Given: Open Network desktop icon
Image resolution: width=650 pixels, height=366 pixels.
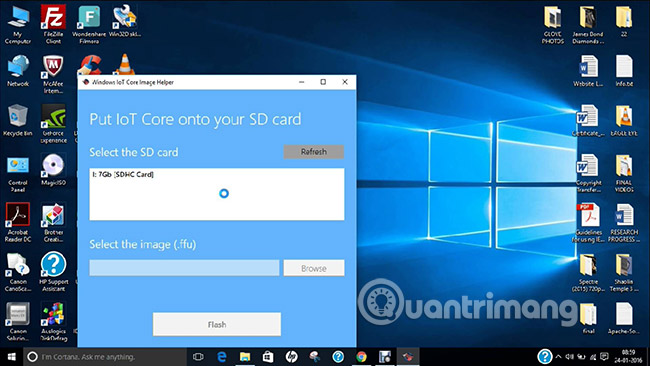Looking at the screenshot, I should [x=18, y=70].
